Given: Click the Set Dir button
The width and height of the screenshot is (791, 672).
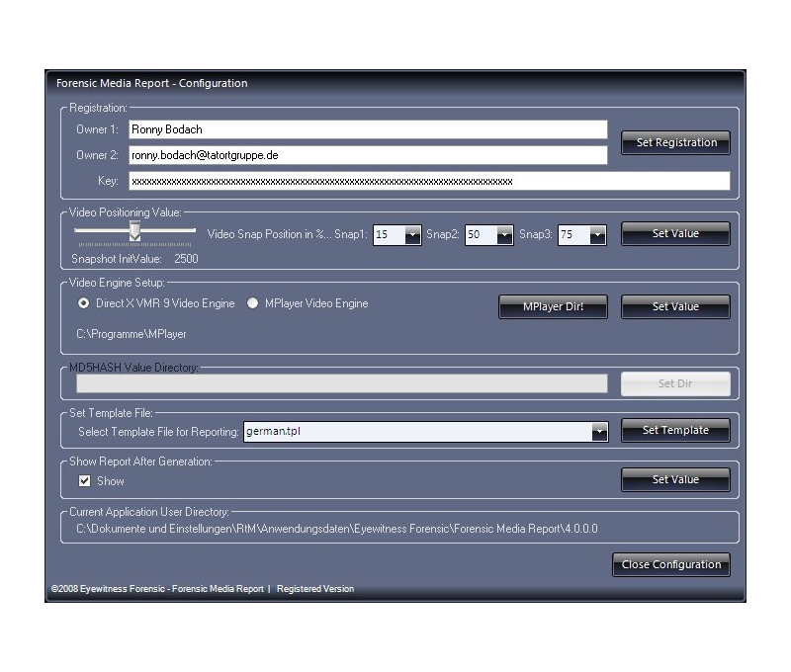Looking at the screenshot, I should [675, 383].
